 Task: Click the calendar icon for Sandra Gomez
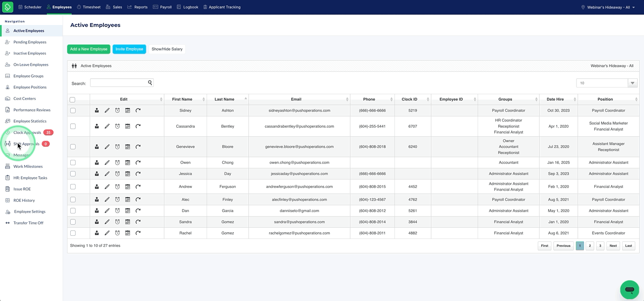pos(127,222)
